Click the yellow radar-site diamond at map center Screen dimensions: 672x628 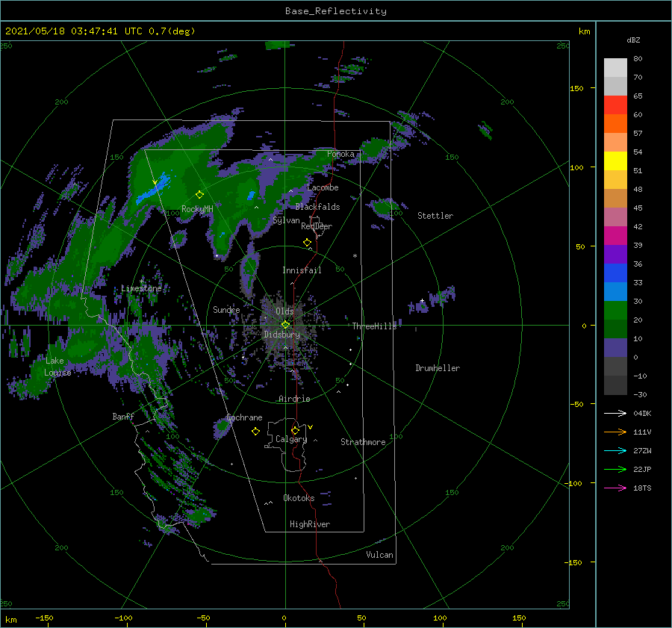coord(285,325)
